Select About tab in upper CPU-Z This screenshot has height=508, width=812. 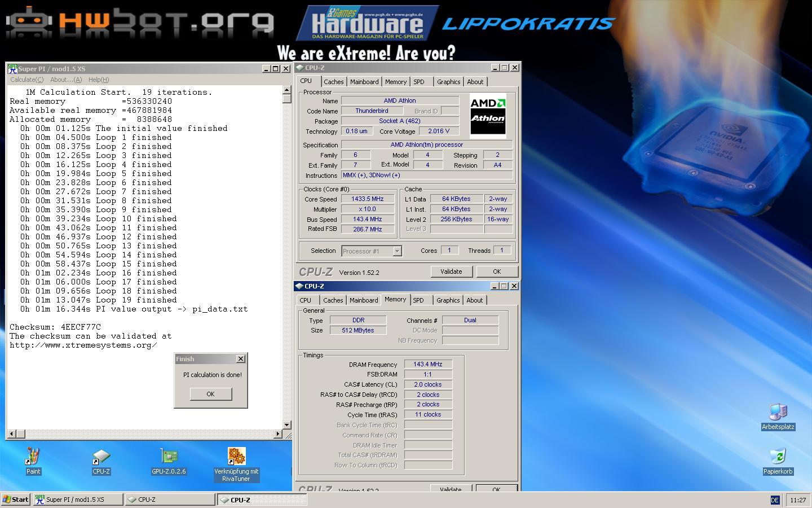475,82
